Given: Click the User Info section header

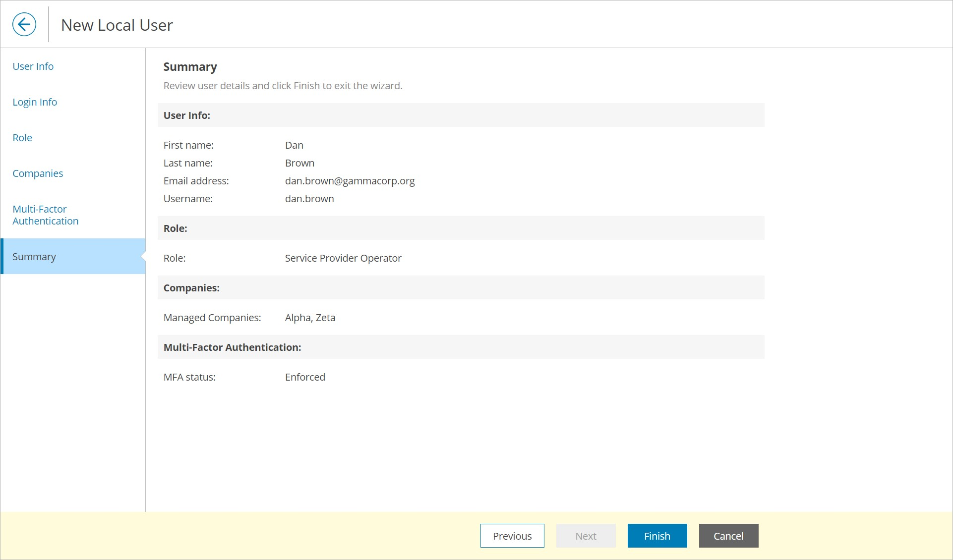Looking at the screenshot, I should [x=187, y=115].
